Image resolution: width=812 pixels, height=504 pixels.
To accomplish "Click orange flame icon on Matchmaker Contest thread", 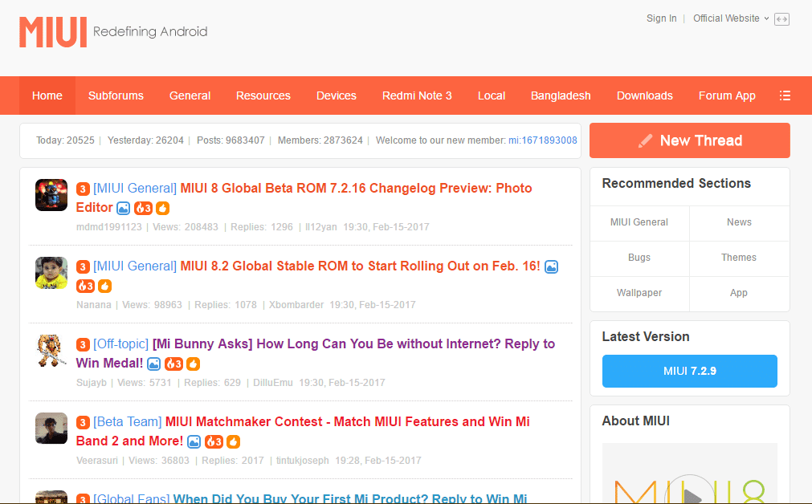I will pos(233,441).
